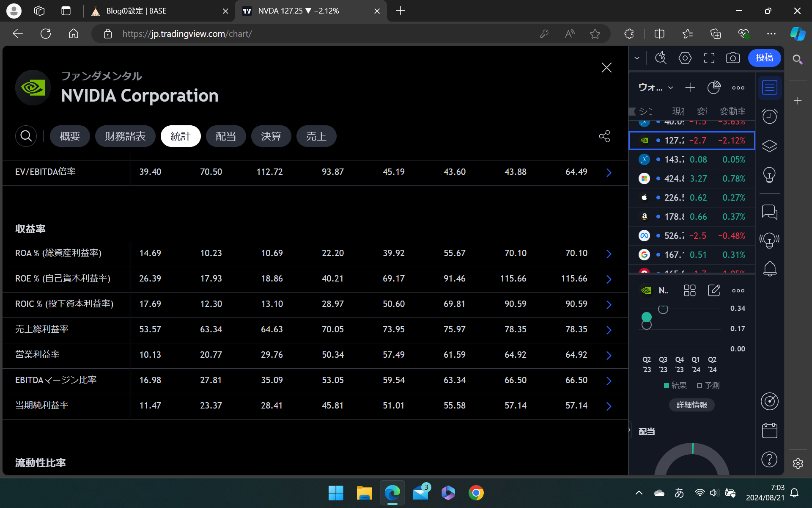The width and height of the screenshot is (812, 508).
Task: Expand the ROIC % row arrow
Action: 609,304
